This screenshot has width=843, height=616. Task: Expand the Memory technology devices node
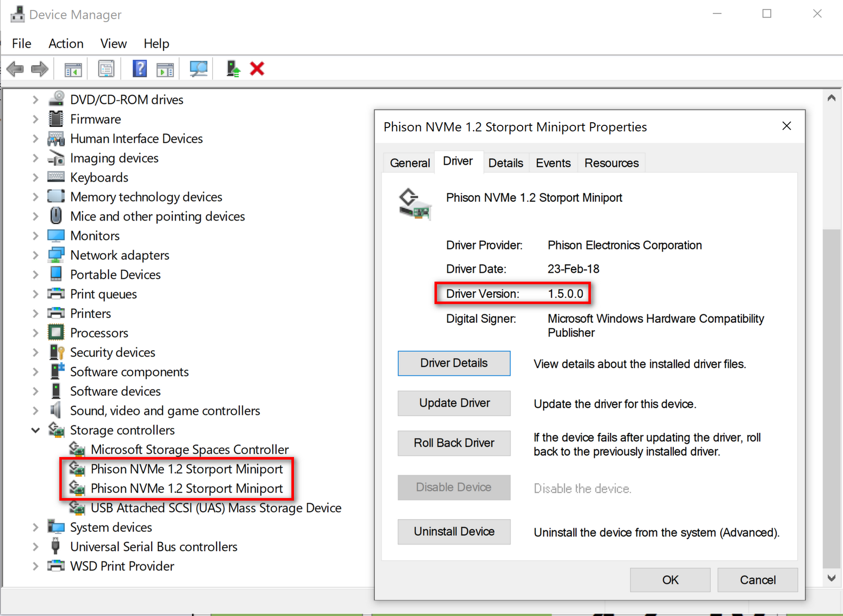(35, 197)
